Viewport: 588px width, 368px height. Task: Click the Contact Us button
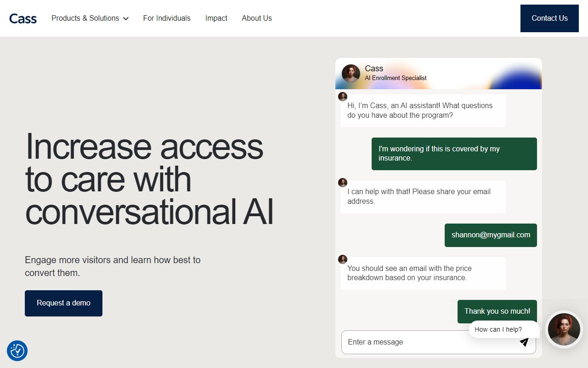(549, 18)
